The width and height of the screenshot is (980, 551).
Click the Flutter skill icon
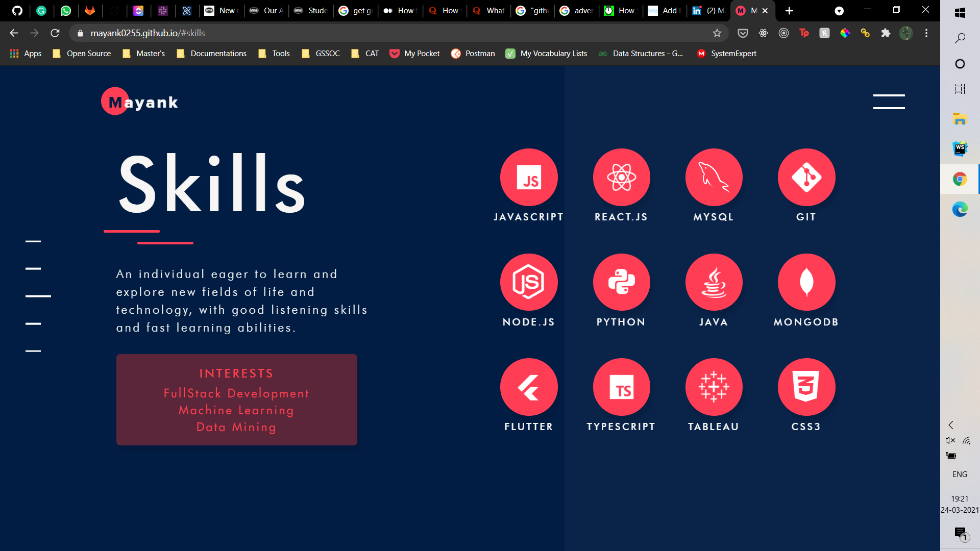click(529, 387)
